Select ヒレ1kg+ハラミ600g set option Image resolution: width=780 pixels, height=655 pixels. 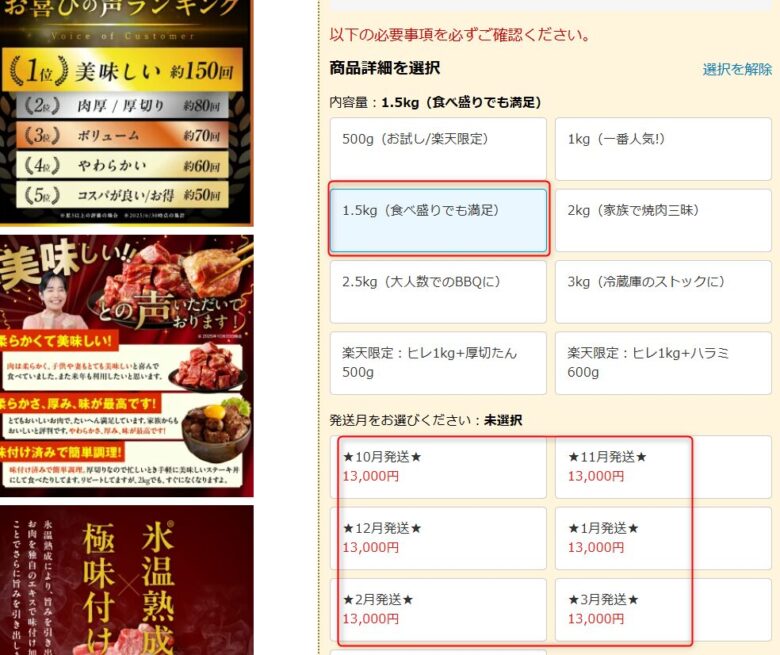663,363
